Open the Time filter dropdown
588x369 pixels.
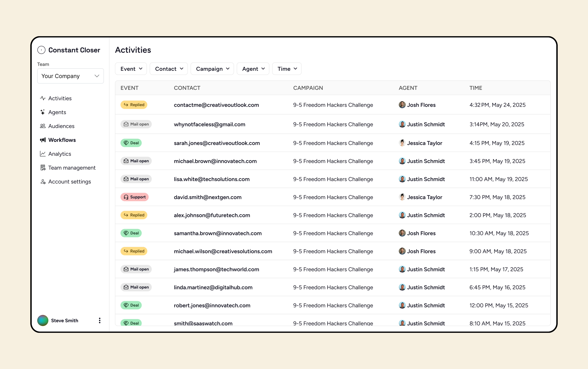pyautogui.click(x=287, y=69)
